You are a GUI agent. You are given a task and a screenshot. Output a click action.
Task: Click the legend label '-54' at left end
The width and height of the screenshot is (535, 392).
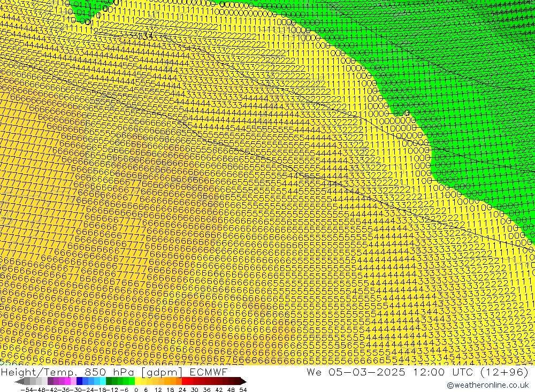pos(27,390)
